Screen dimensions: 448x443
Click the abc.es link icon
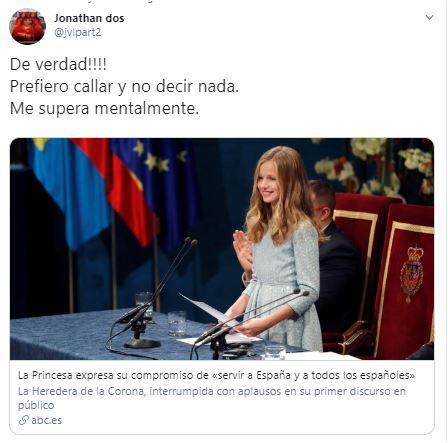click(x=24, y=420)
